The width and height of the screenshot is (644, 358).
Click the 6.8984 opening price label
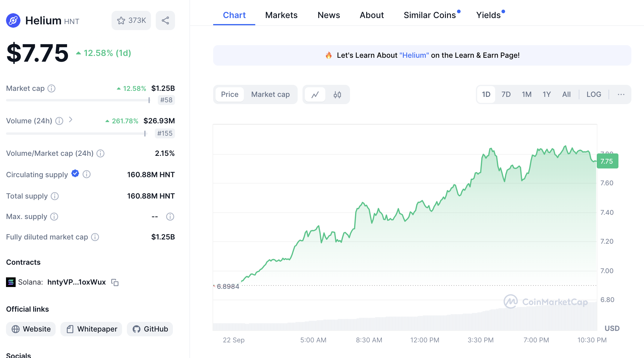coord(228,286)
